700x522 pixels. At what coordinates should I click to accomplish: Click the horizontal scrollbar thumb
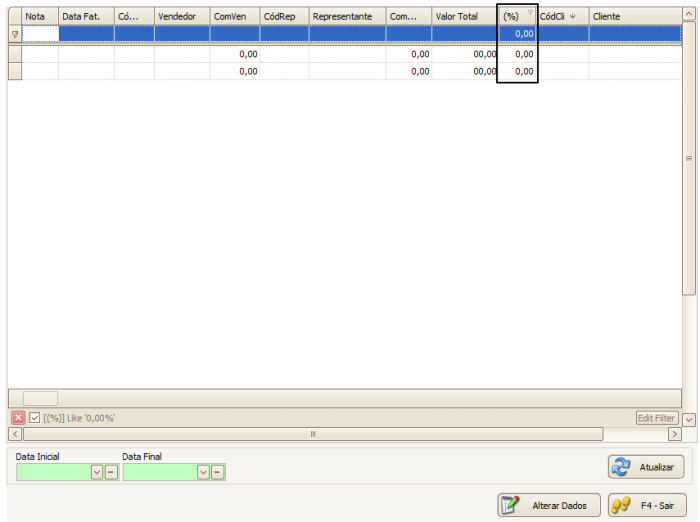pos(312,434)
